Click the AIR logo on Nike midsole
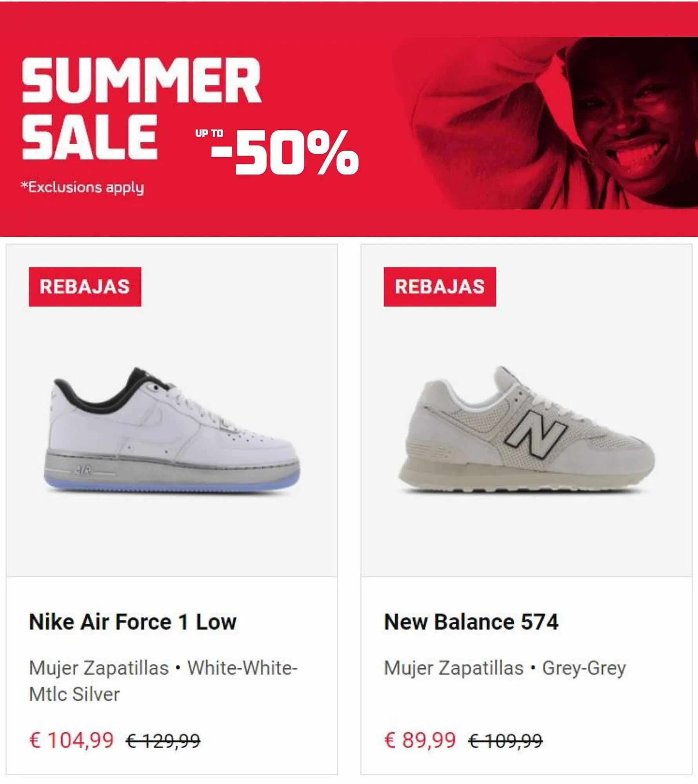Screen dimensions: 698x784 point(83,471)
